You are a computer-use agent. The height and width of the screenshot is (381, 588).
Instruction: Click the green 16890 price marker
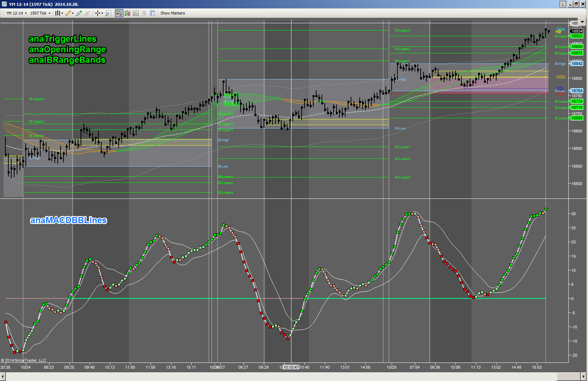[577, 46]
